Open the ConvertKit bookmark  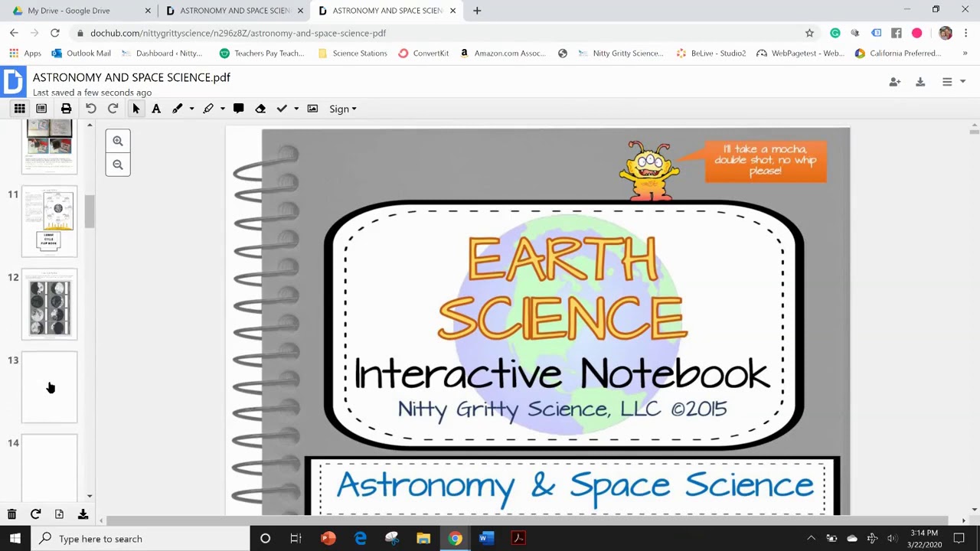(423, 54)
